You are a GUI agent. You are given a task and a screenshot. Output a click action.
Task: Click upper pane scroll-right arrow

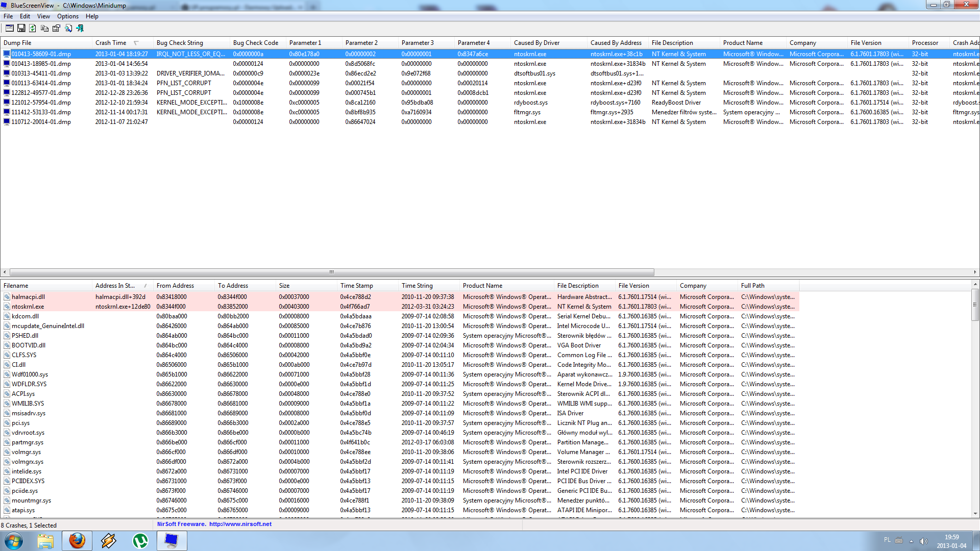coord(975,272)
